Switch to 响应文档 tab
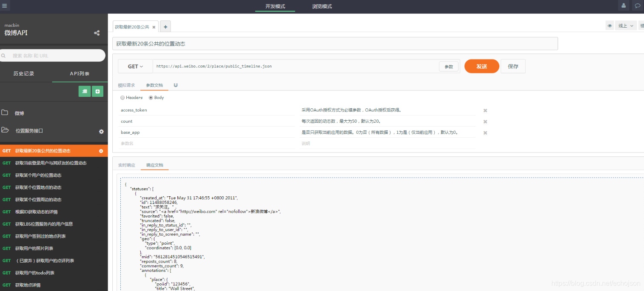This screenshot has width=644, height=291. coord(154,165)
